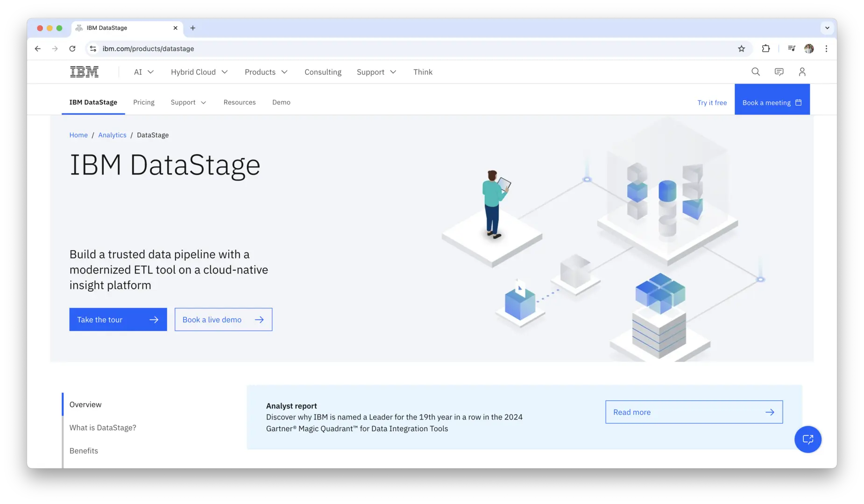Select Overview in the side navigation
Viewport: 864px width, 504px height.
point(85,405)
